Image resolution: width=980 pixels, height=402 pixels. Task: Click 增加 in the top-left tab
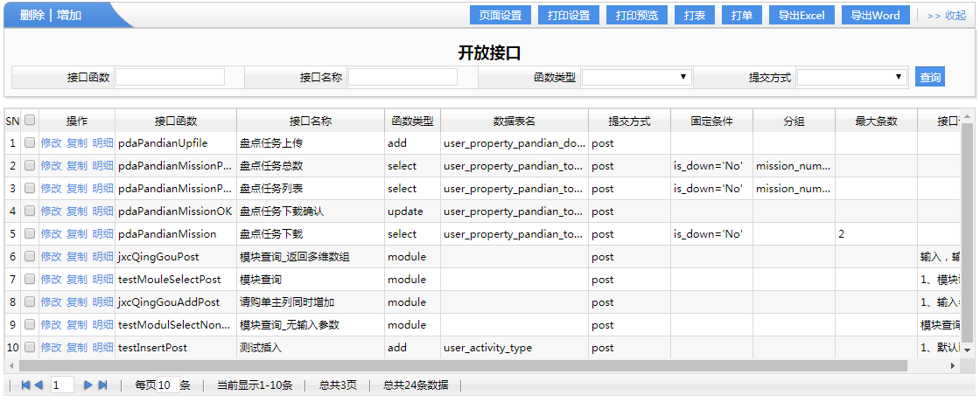point(70,15)
